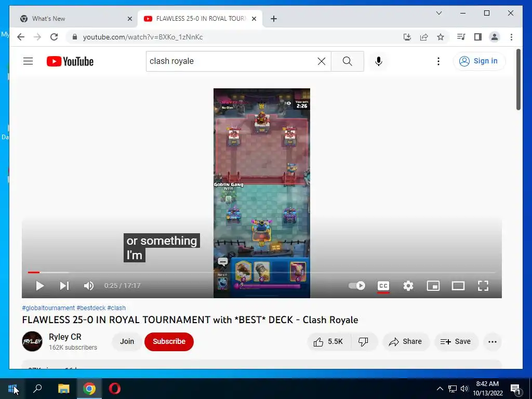Open the Chrome profile avatar
Screen dimensions: 532x399
pyautogui.click(x=495, y=37)
